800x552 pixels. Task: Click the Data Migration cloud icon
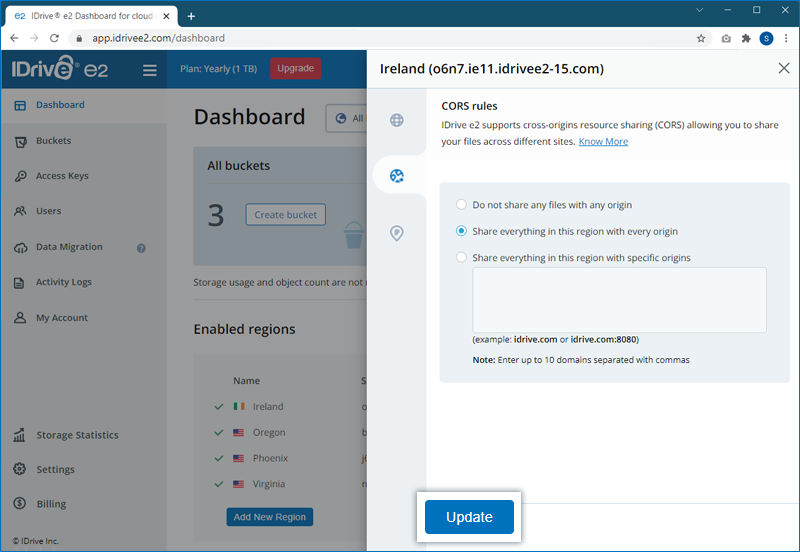click(x=20, y=247)
